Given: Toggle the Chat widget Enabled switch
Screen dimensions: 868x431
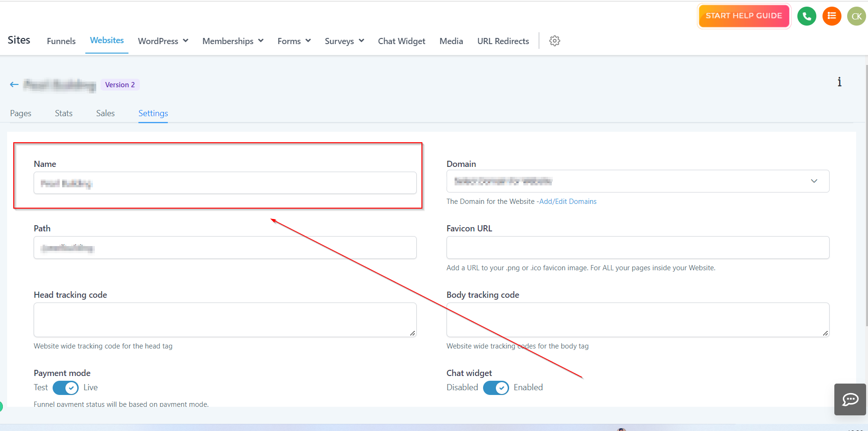Looking at the screenshot, I should click(x=496, y=388).
